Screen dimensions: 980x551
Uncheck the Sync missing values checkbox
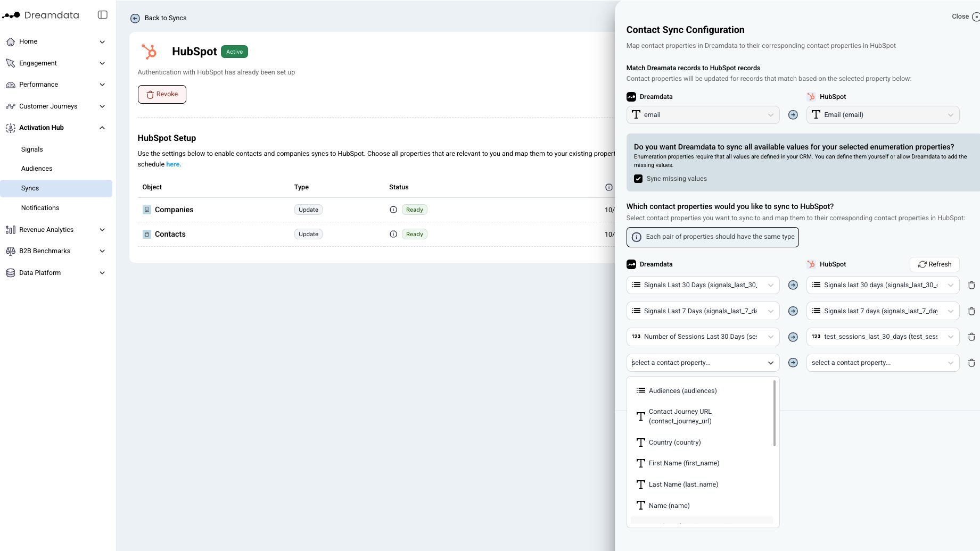(638, 179)
